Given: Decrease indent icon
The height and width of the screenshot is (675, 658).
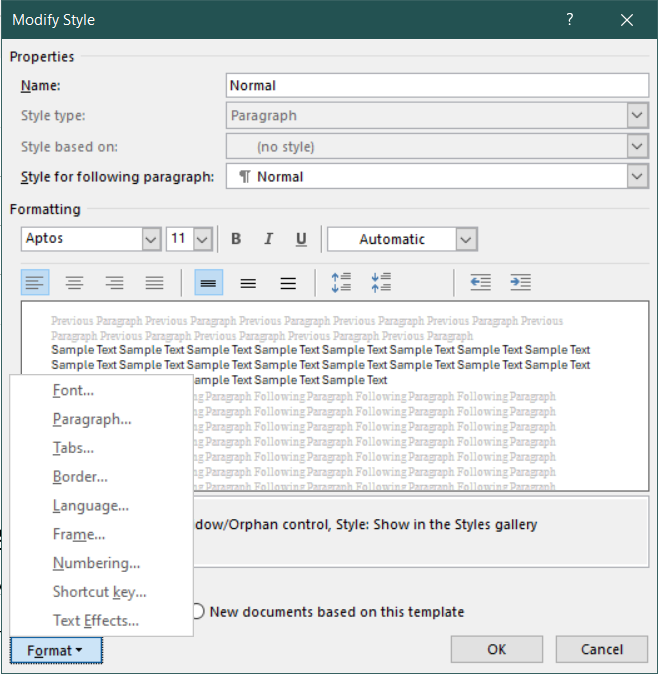Looking at the screenshot, I should (x=481, y=282).
